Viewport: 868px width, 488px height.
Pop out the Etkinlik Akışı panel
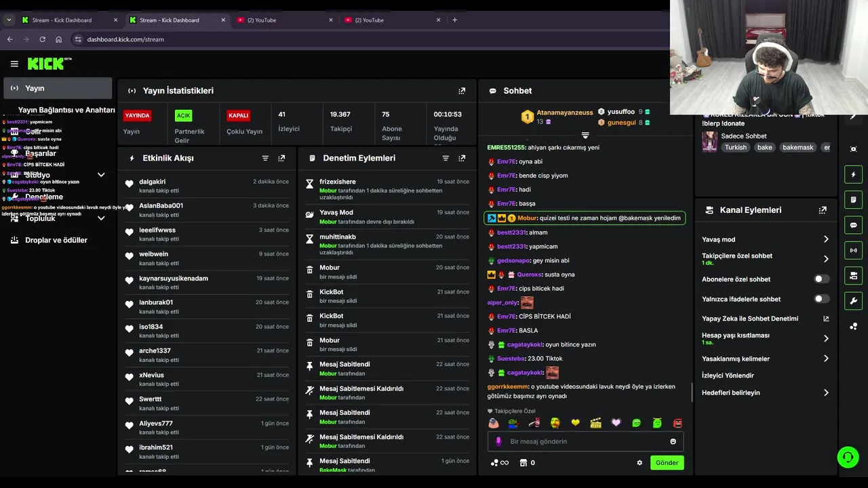pos(281,158)
